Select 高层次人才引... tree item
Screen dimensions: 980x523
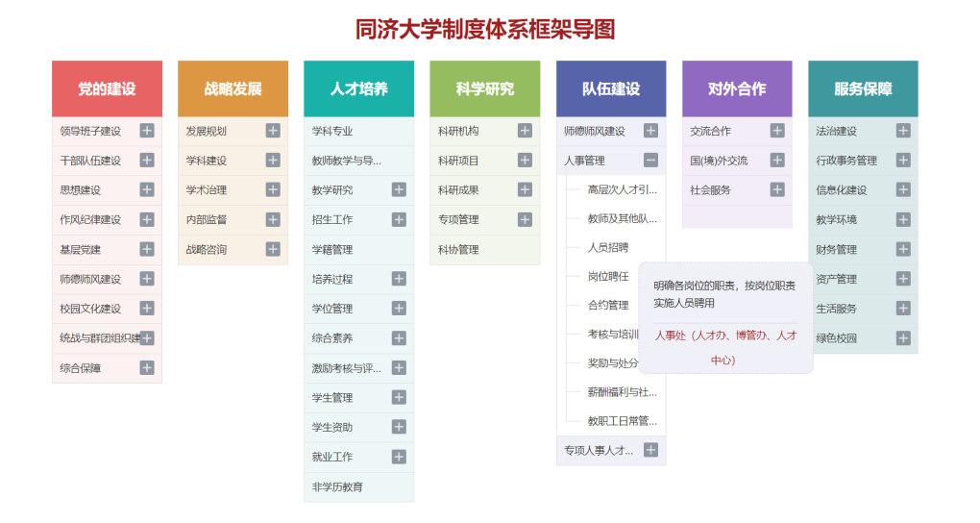coord(623,189)
